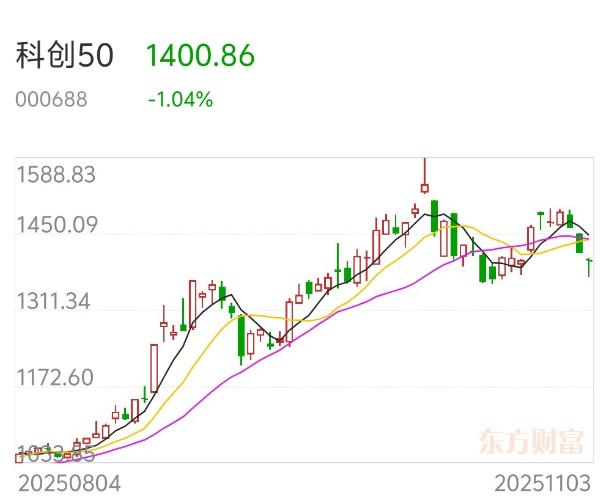The height and width of the screenshot is (500, 609).
Task: Click the partially hidden lowest price axis label
Action: pos(56,452)
